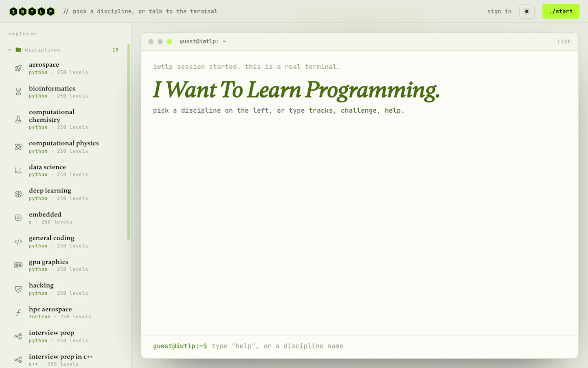Screen dimensions: 588x368
Task: Click the IWTLP hexagon logo
Action: coord(32,11)
